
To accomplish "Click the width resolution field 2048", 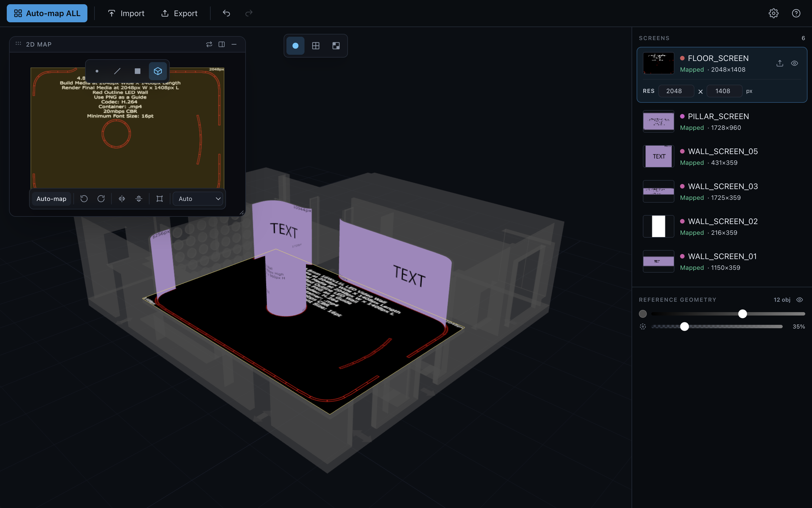I will 676,91.
